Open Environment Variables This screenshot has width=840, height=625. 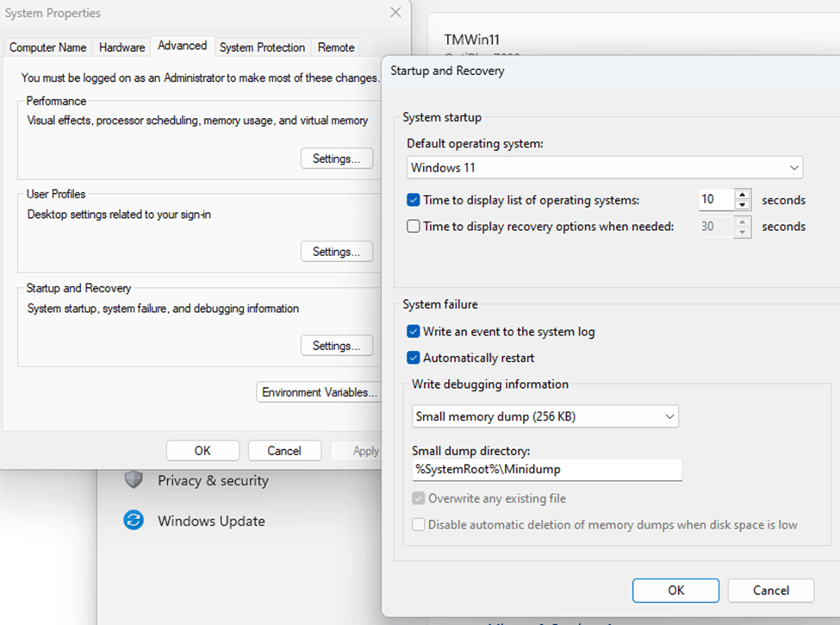320,391
